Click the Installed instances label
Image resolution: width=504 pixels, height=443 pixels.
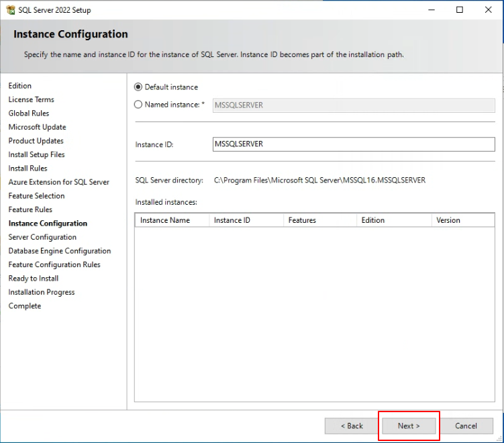point(166,202)
